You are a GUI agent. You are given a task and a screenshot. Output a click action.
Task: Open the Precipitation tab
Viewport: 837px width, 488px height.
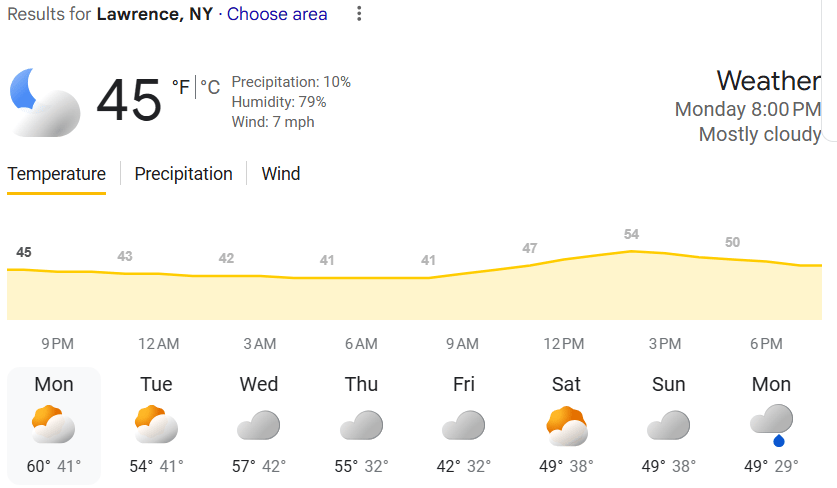click(x=183, y=174)
